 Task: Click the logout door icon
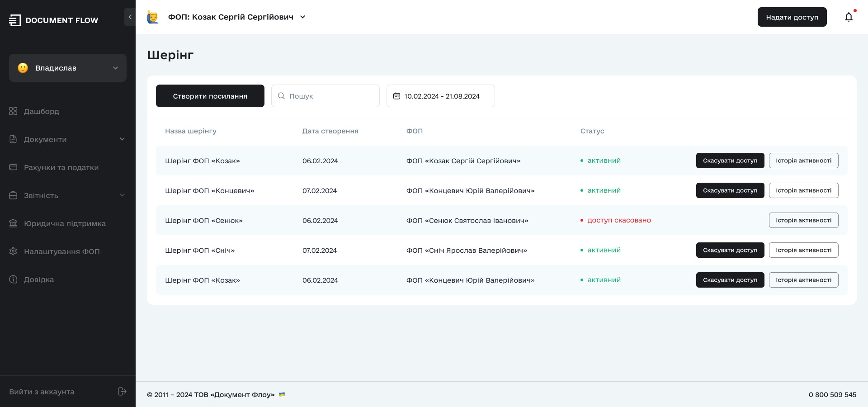pyautogui.click(x=122, y=392)
